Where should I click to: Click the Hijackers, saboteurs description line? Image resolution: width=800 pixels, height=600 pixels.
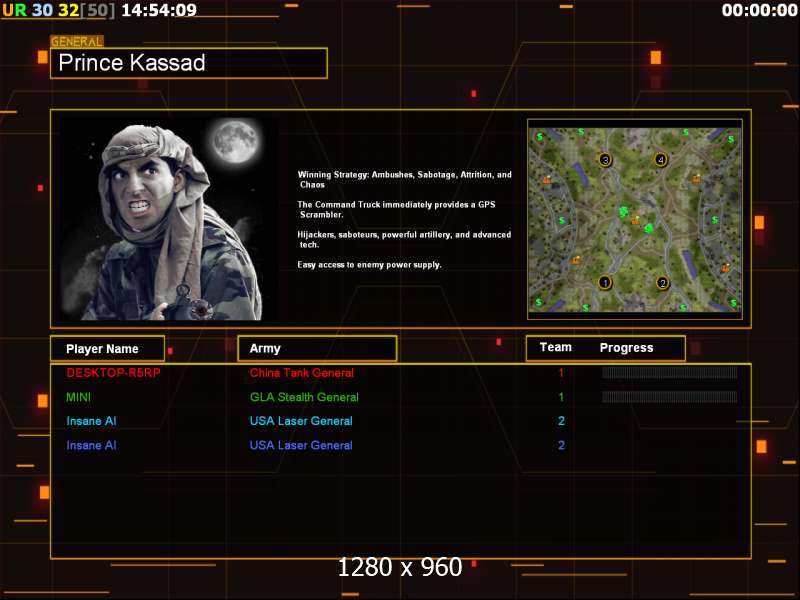pos(404,239)
